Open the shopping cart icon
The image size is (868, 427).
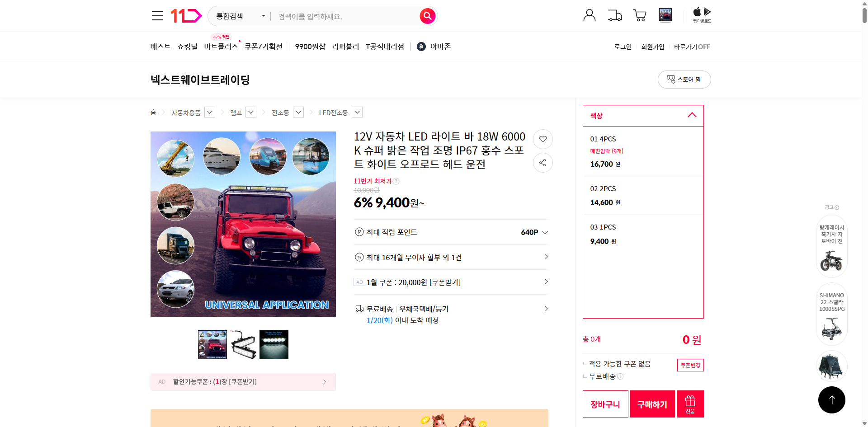pos(640,15)
